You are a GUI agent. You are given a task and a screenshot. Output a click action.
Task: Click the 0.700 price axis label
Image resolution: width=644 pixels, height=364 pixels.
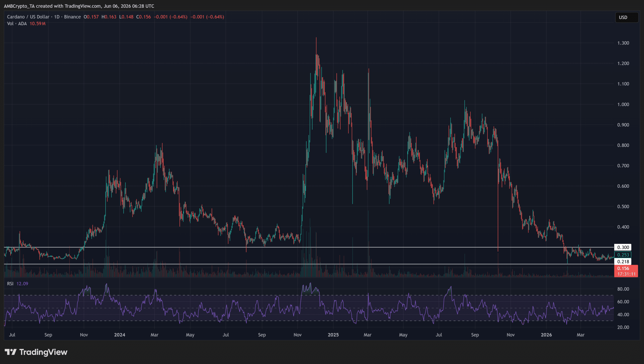(x=623, y=166)
